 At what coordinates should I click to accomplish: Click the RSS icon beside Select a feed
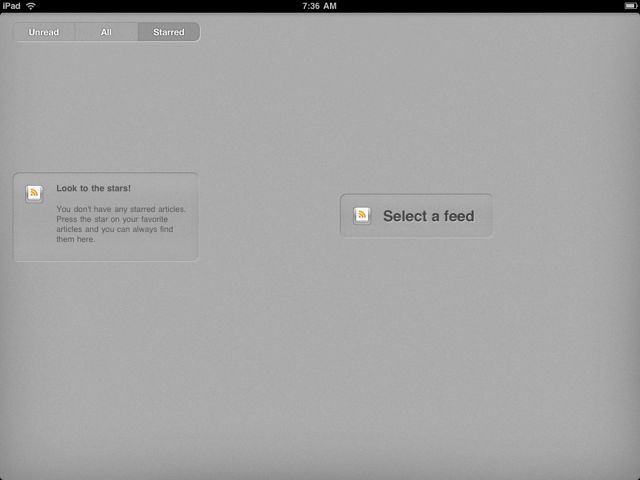(x=362, y=216)
